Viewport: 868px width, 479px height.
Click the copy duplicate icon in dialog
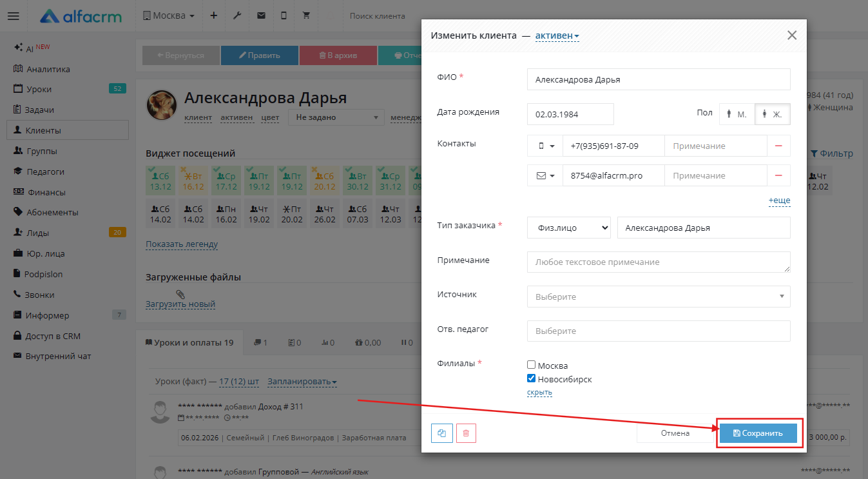pos(441,433)
